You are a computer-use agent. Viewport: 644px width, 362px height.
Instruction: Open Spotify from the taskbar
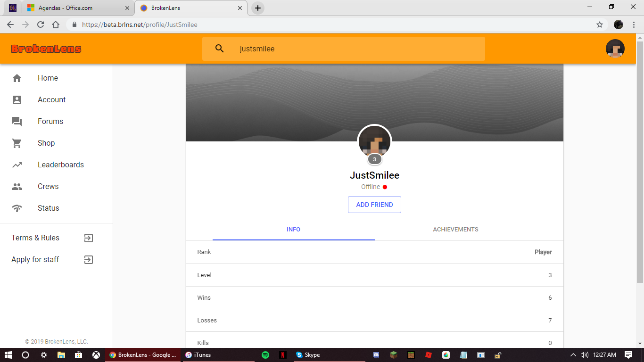tap(265, 355)
